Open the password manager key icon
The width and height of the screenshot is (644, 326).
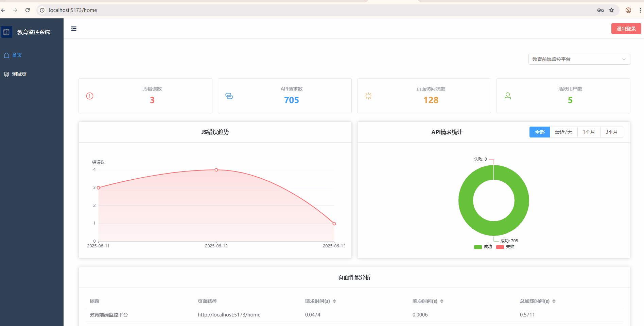[601, 10]
